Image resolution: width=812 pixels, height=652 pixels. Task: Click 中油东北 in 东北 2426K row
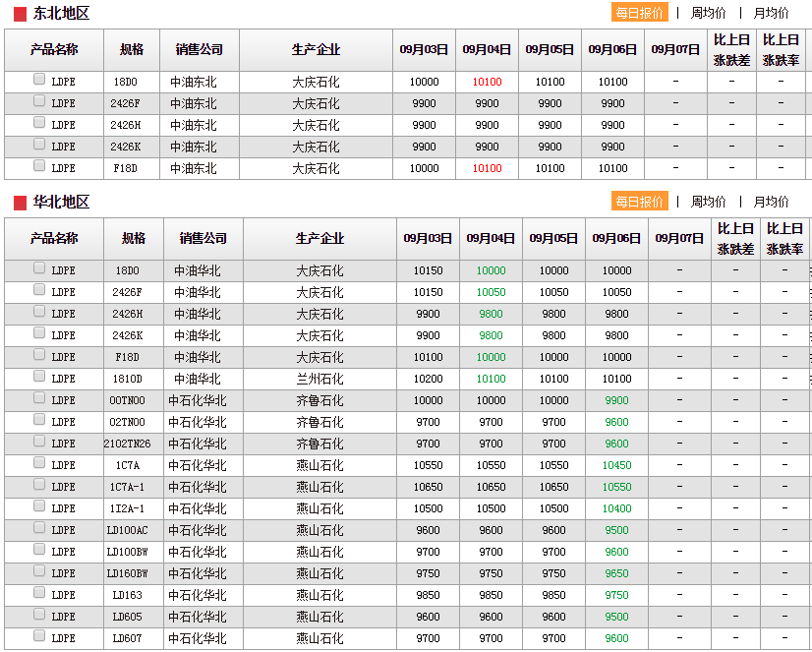point(193,147)
